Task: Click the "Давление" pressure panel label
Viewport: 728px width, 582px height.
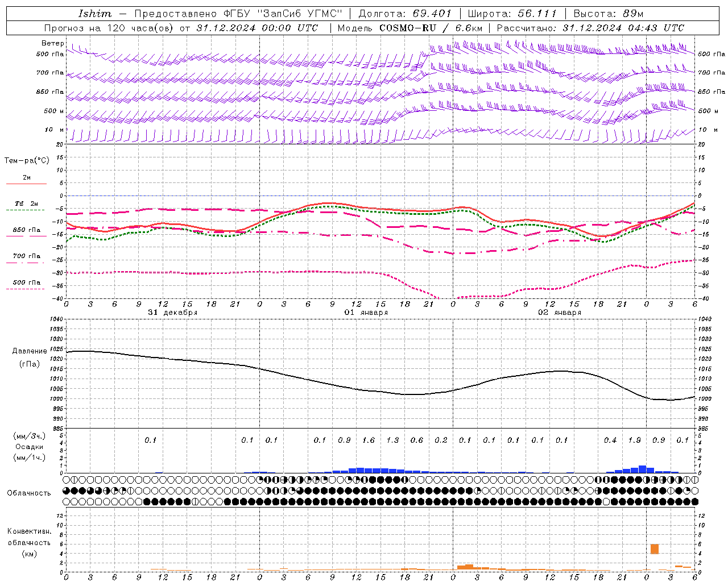Action: (29, 351)
